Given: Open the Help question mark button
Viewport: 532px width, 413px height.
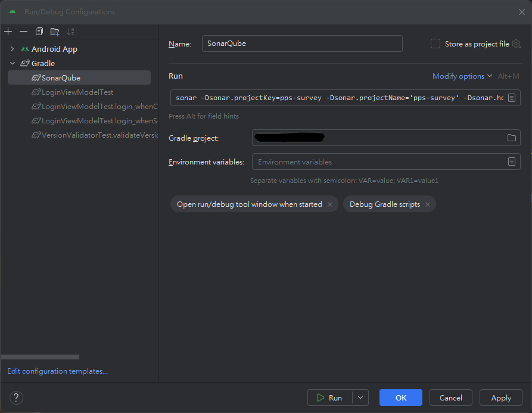Looking at the screenshot, I should click(16, 398).
